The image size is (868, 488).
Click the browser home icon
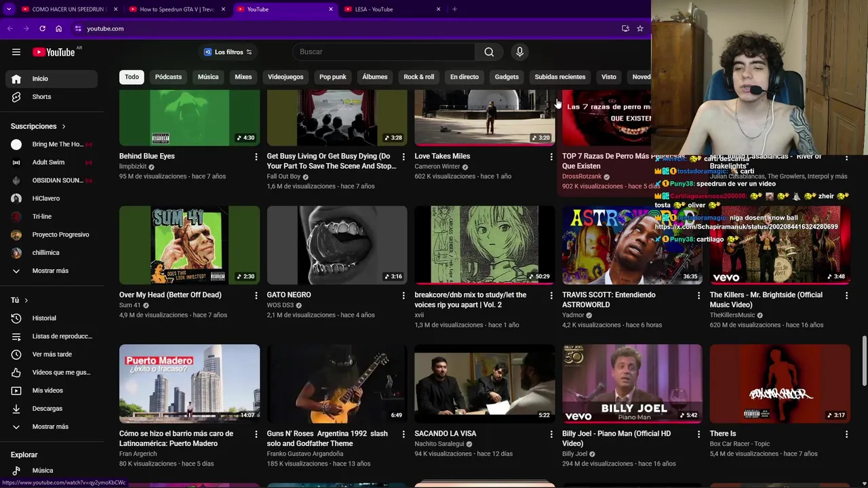point(58,28)
